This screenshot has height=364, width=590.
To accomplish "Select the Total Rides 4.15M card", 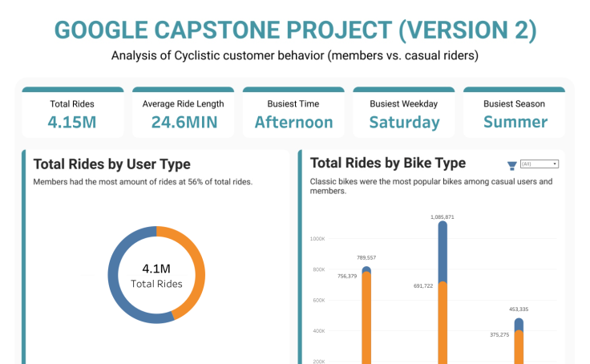I will [x=73, y=113].
